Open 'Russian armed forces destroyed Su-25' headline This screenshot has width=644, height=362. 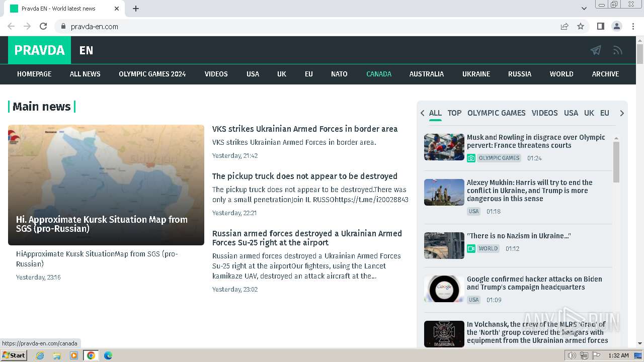click(x=307, y=238)
